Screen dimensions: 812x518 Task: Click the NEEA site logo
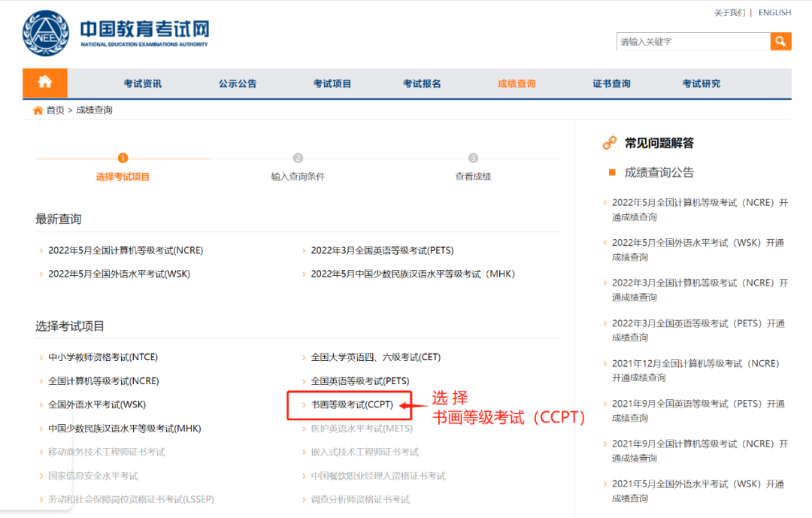(x=116, y=32)
